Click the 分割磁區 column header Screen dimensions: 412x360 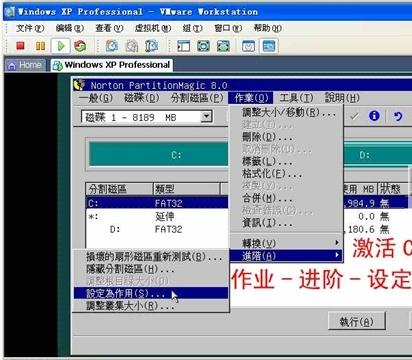tap(119, 189)
